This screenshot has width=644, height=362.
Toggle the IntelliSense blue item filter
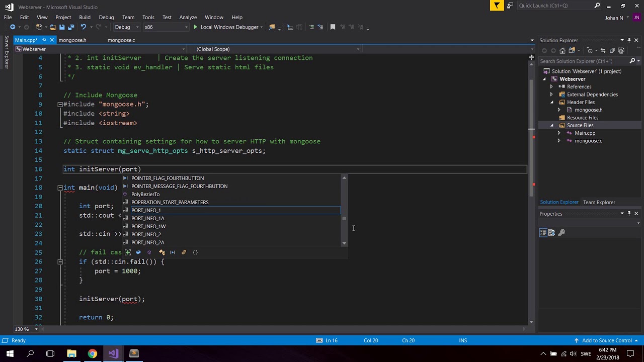138,252
